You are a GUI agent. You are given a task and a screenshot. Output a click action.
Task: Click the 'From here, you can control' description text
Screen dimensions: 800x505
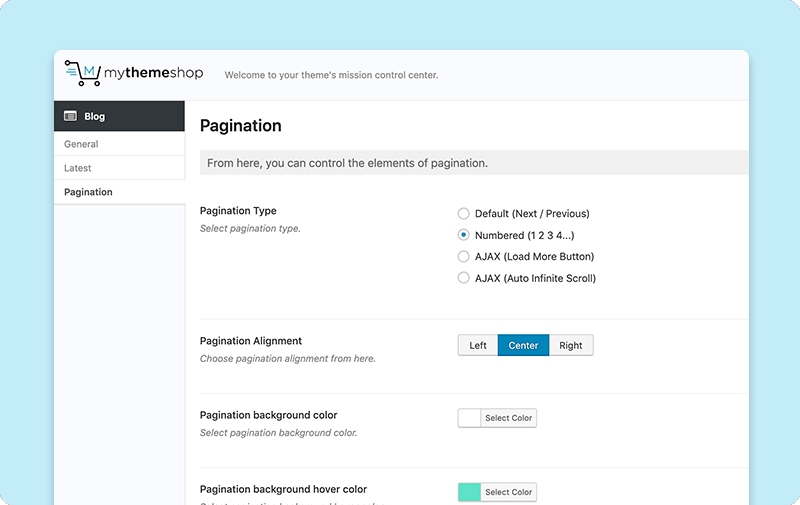(347, 163)
